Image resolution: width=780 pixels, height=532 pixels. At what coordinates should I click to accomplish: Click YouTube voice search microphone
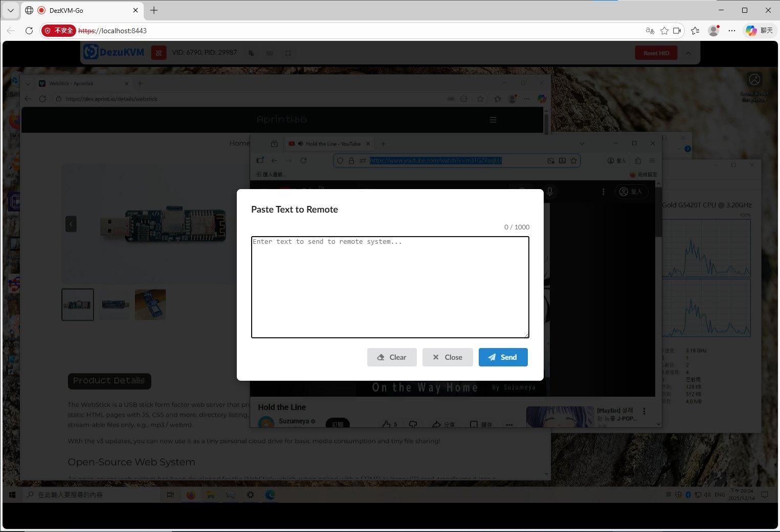tap(550, 192)
